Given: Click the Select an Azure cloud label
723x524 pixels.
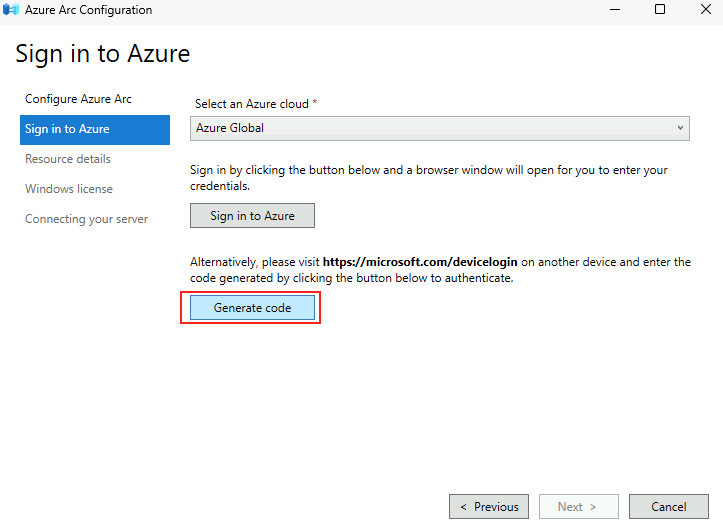Looking at the screenshot, I should tap(252, 104).
